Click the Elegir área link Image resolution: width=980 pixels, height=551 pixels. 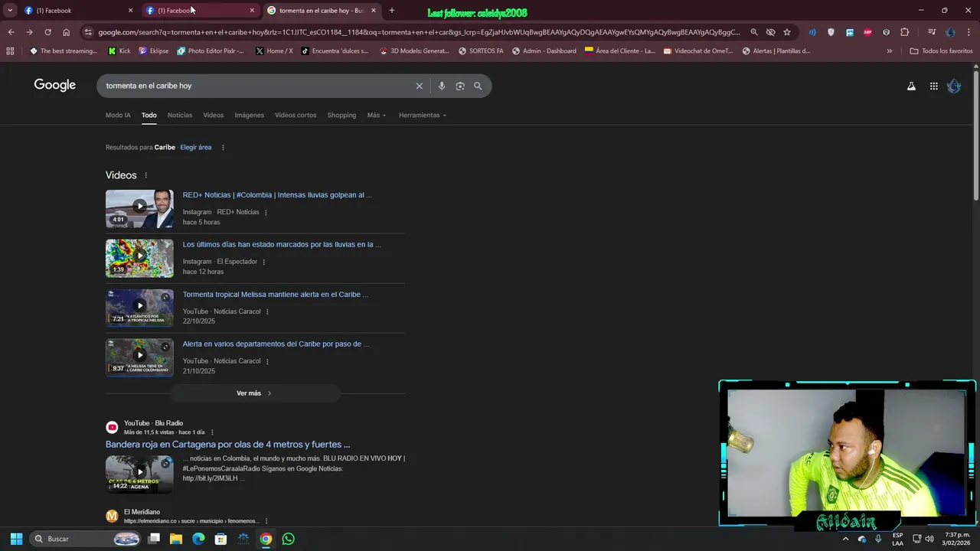(195, 148)
